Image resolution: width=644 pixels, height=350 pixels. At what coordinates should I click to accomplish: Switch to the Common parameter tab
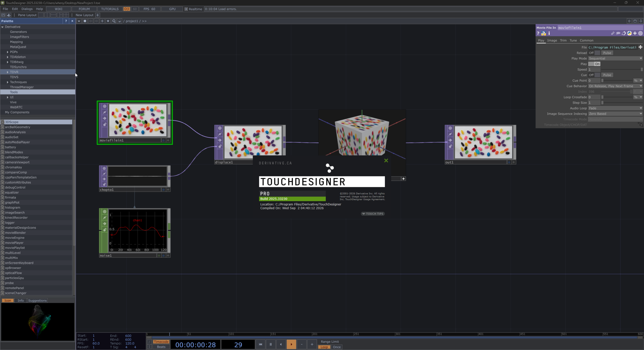pyautogui.click(x=586, y=40)
